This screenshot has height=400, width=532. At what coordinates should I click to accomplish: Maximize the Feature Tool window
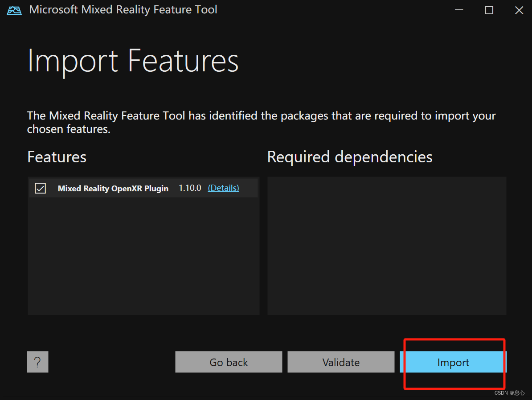489,10
